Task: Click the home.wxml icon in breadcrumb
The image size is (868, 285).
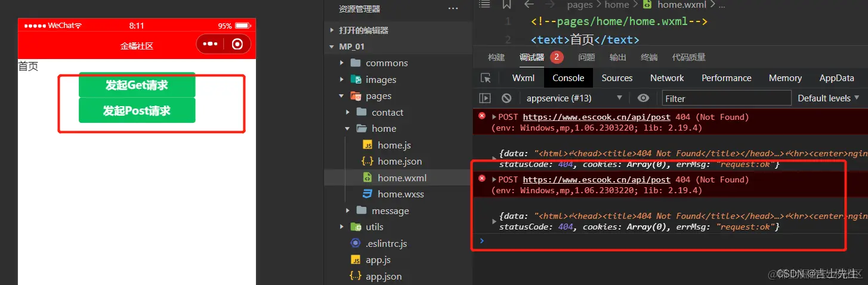Action: pyautogui.click(x=647, y=4)
